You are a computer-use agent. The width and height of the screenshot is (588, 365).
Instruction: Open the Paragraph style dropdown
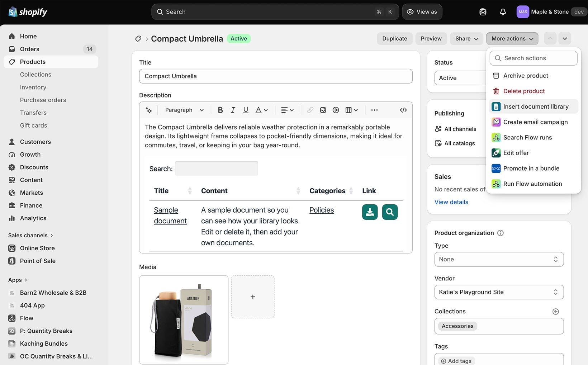click(184, 110)
